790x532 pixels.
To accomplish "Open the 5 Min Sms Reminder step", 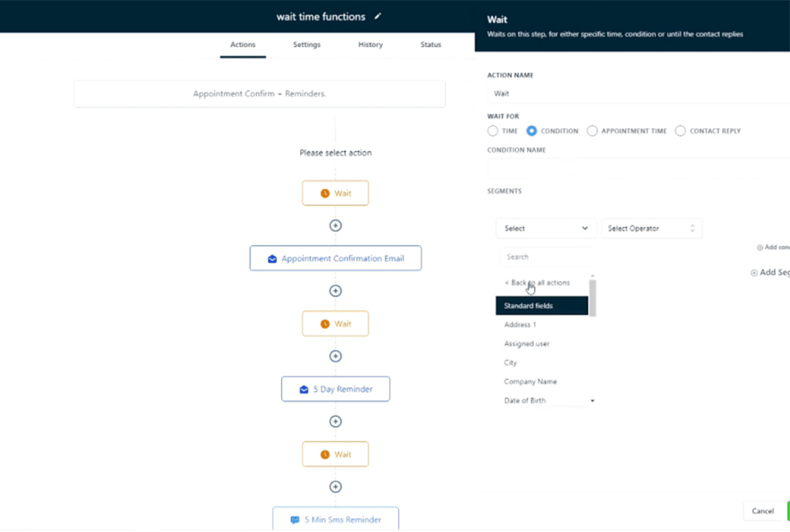I will click(x=336, y=520).
